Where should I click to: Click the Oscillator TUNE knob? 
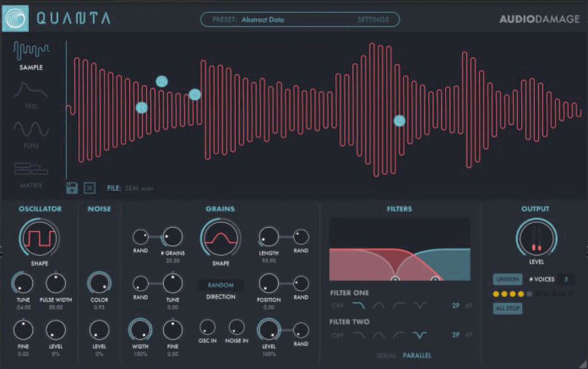click(23, 283)
